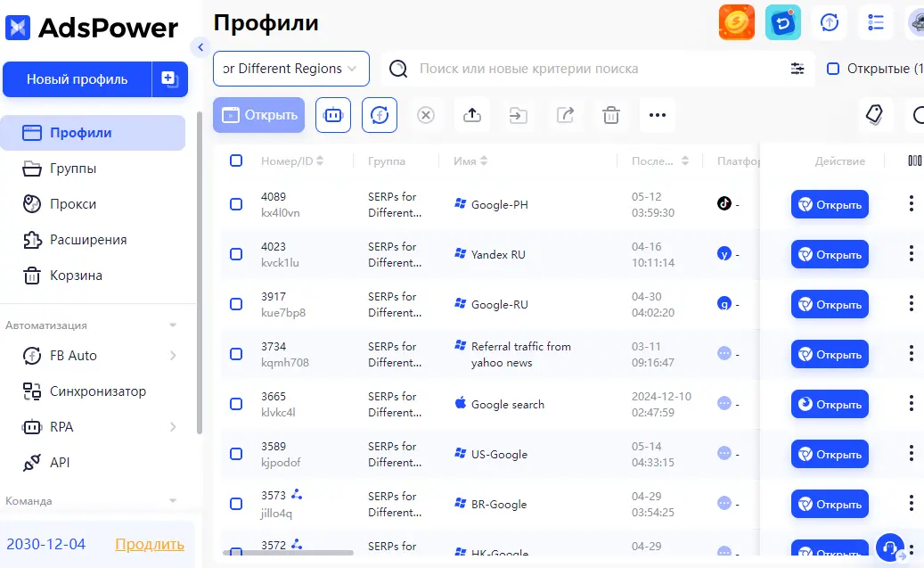Open the three-dot more actions toolbar button

pyautogui.click(x=657, y=115)
